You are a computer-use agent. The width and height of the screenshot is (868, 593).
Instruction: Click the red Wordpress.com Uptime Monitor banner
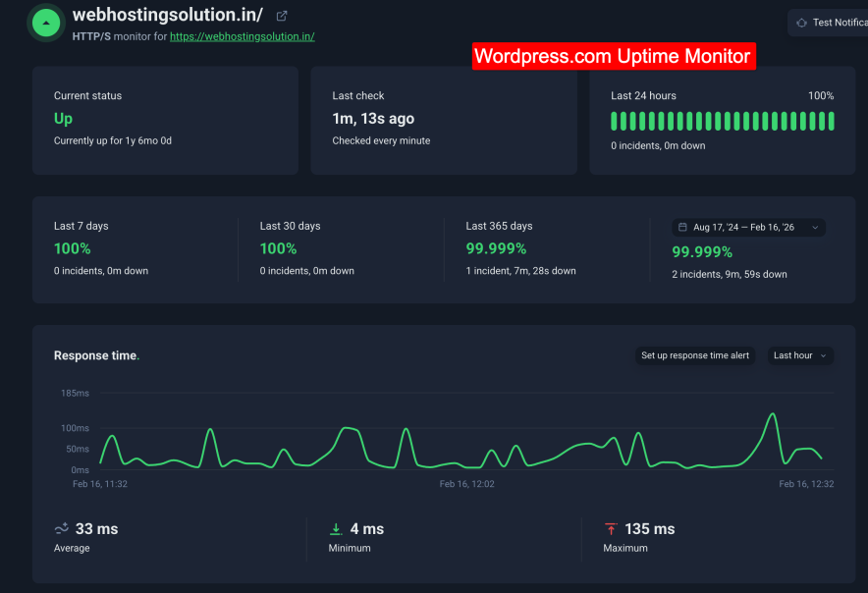tap(614, 56)
